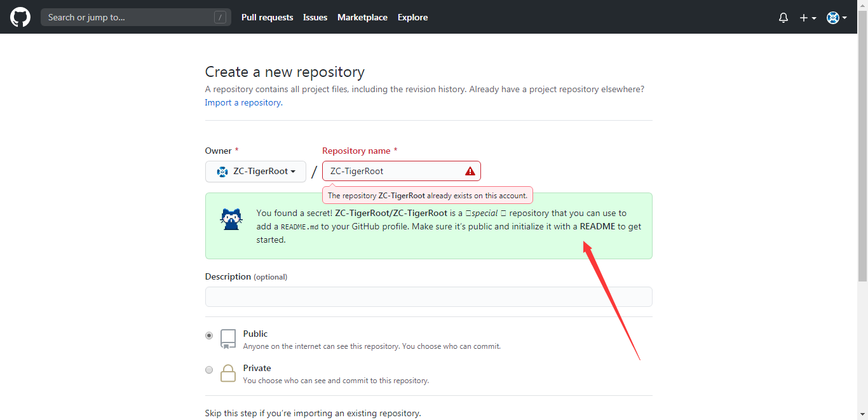Screen dimensions: 868x420
Task: Open the notifications bell
Action: point(783,18)
